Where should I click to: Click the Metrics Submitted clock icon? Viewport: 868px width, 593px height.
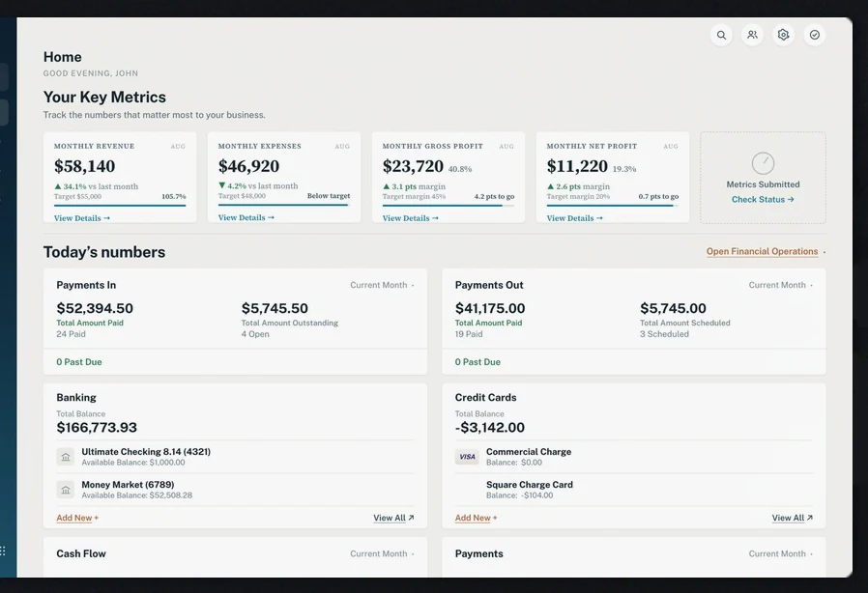tap(763, 163)
